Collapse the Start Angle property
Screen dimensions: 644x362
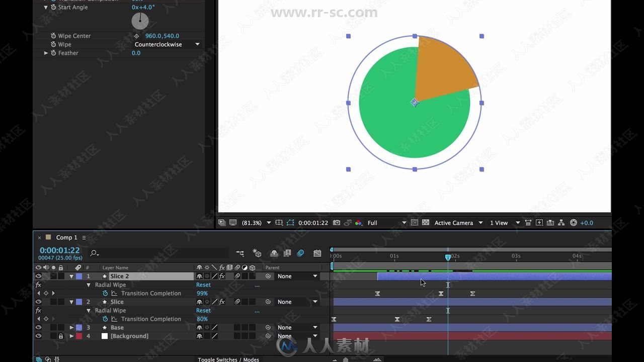pos(46,7)
